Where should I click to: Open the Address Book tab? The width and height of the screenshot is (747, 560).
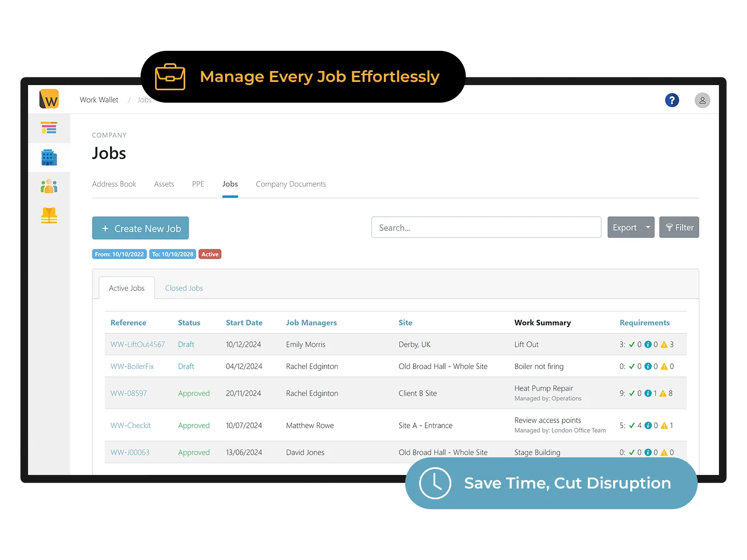114,184
